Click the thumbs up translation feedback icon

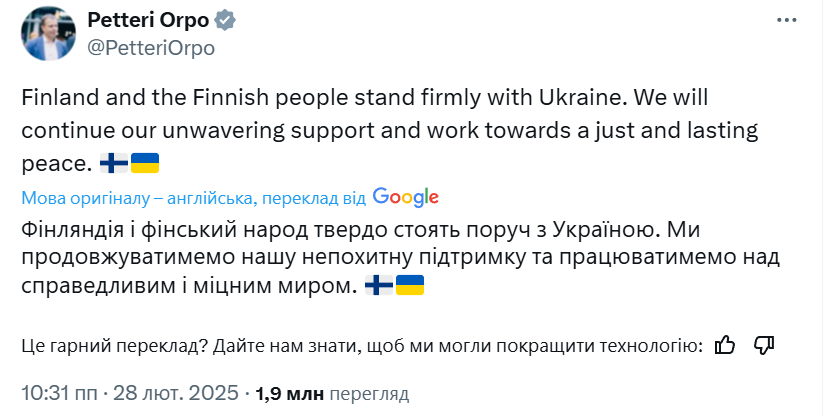pos(725,345)
